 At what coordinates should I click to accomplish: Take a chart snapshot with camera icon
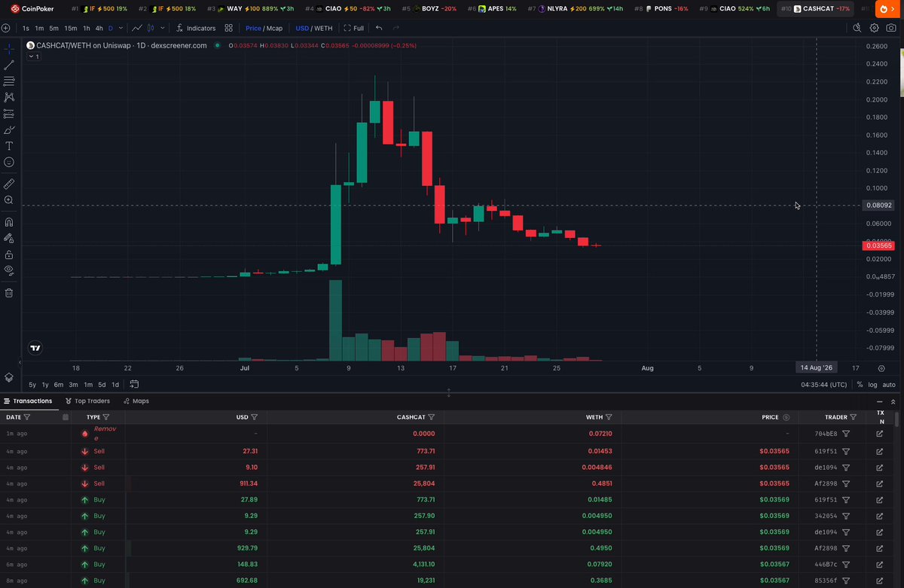(x=891, y=28)
